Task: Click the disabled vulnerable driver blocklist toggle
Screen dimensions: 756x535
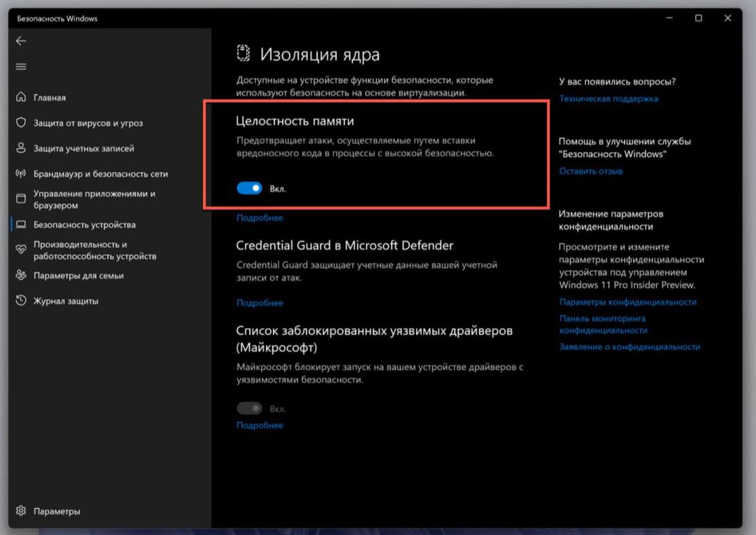Action: (249, 409)
